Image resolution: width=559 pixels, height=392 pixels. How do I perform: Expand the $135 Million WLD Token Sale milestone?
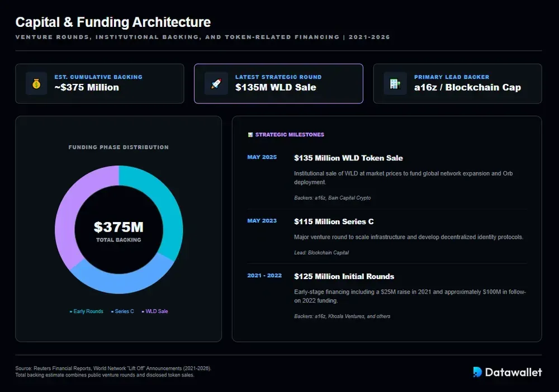click(x=348, y=158)
